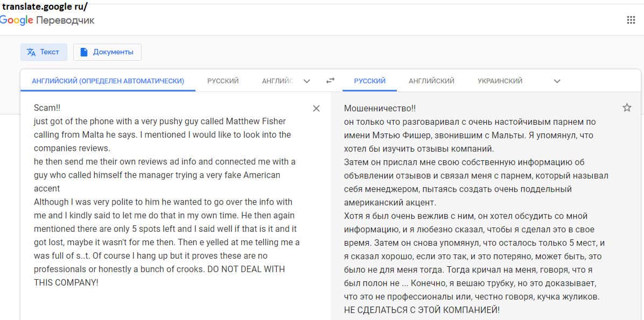Expand the target language list chevron
Screen dimensions: 644x320
pos(557,81)
